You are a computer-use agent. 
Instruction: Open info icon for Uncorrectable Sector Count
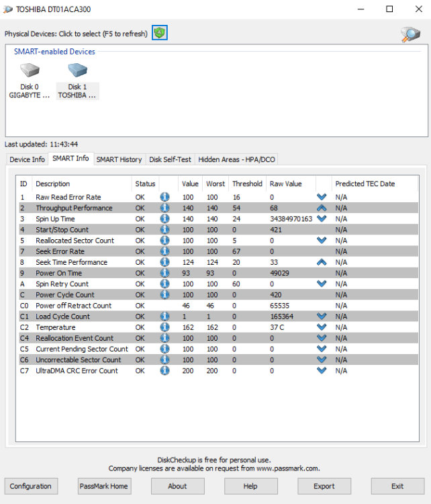coord(164,360)
